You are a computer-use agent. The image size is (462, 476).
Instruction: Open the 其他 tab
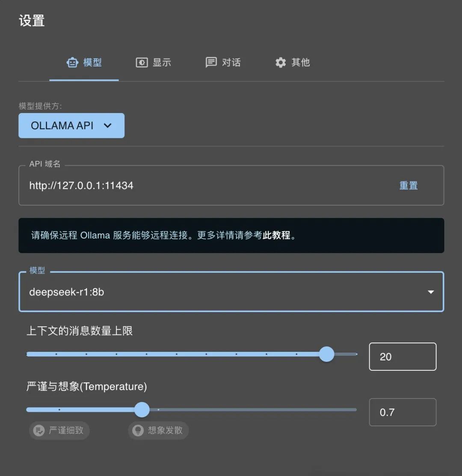tap(293, 62)
